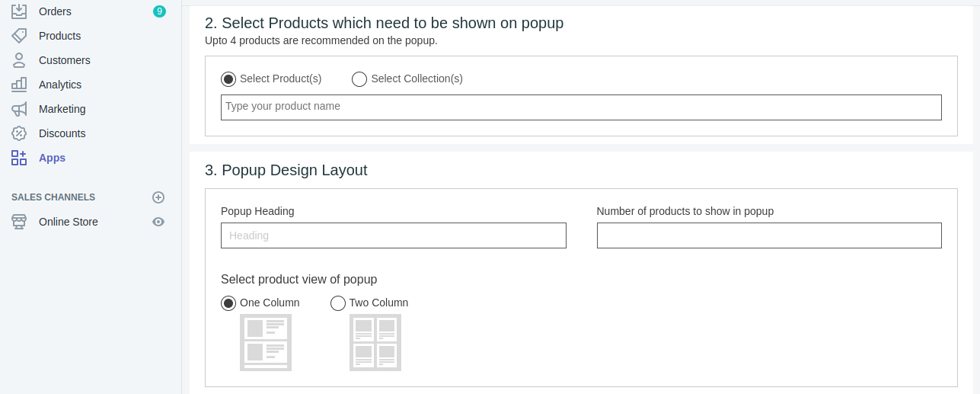Choose the Select Collection(s) radio option
Screen dimensions: 980x394
[x=359, y=79]
